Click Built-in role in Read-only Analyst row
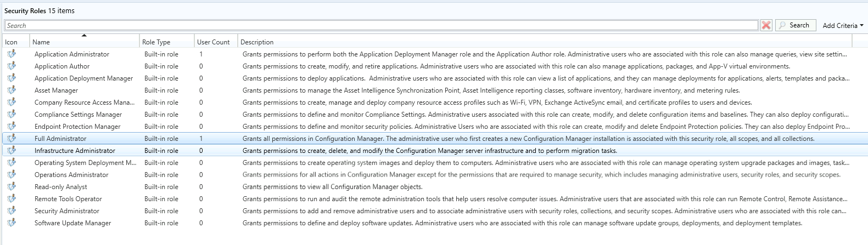Viewport: 868px width, 245px height. [x=161, y=187]
